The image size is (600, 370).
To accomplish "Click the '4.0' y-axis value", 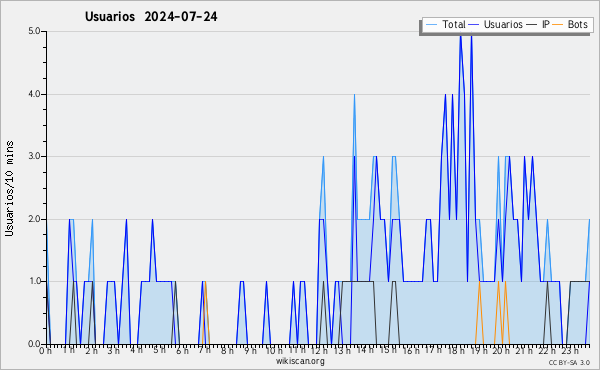I will pyautogui.click(x=34, y=94).
